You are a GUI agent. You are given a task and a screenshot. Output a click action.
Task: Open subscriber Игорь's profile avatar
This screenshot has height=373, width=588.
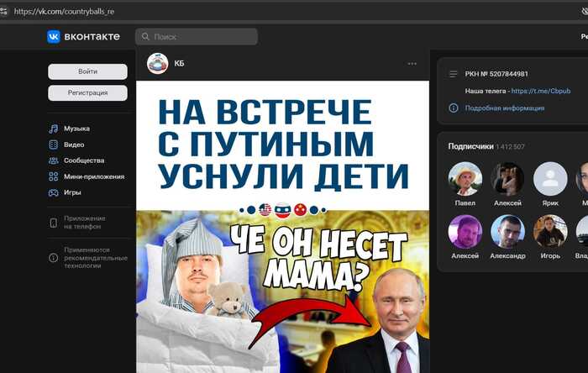pos(550,231)
